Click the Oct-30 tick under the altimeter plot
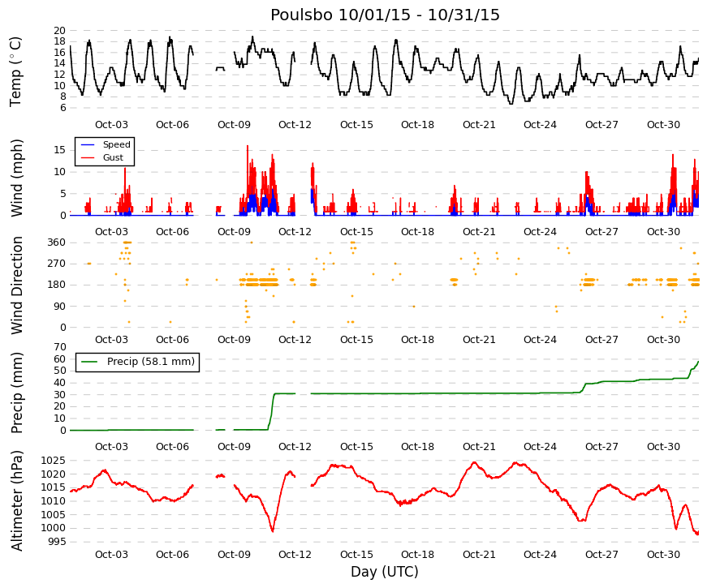 (x=663, y=555)
